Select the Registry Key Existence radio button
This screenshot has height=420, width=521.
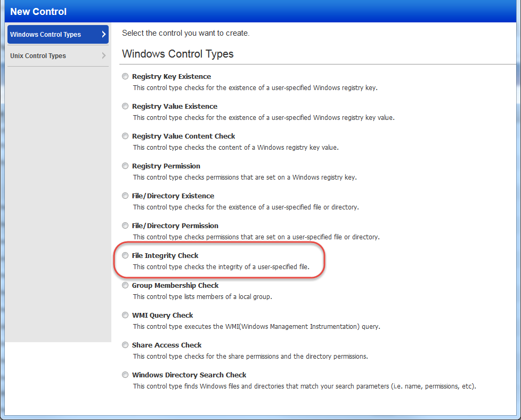(x=125, y=76)
